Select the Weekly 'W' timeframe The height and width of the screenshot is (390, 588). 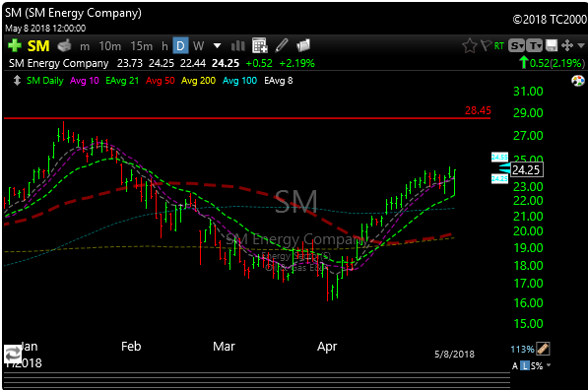tap(198, 46)
